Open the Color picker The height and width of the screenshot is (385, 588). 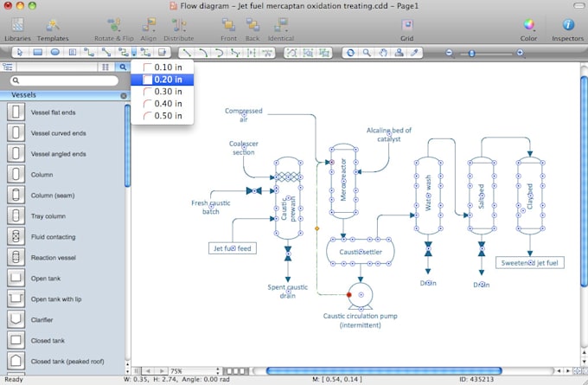pos(528,29)
